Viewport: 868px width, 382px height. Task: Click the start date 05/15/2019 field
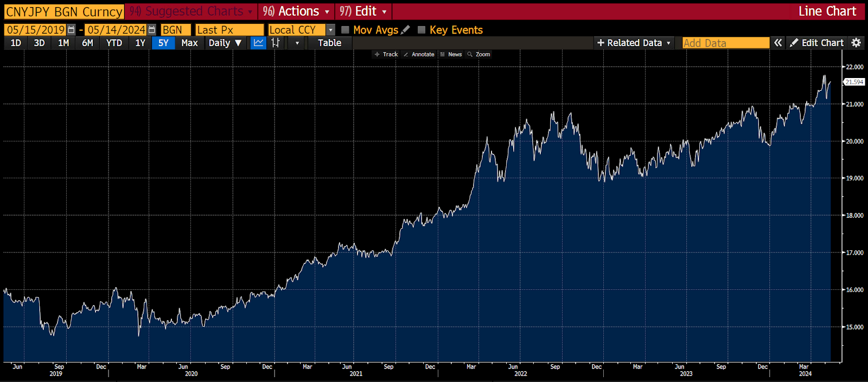click(x=35, y=30)
